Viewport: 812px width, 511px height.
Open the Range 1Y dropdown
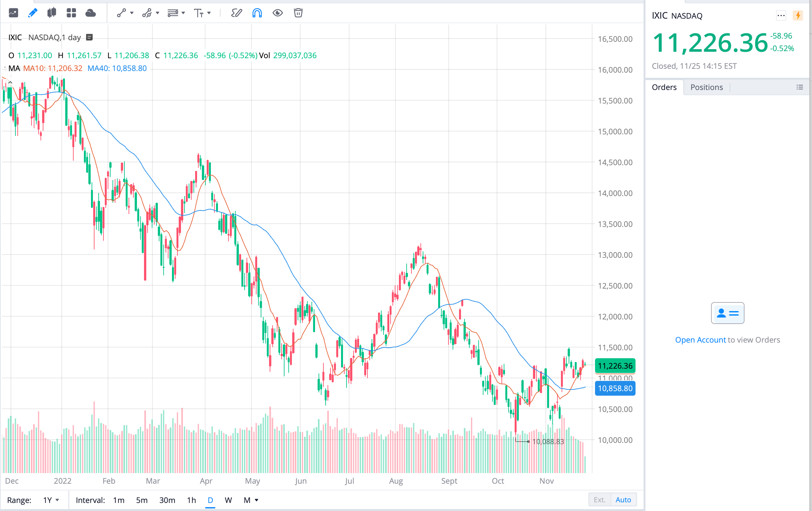click(x=50, y=500)
